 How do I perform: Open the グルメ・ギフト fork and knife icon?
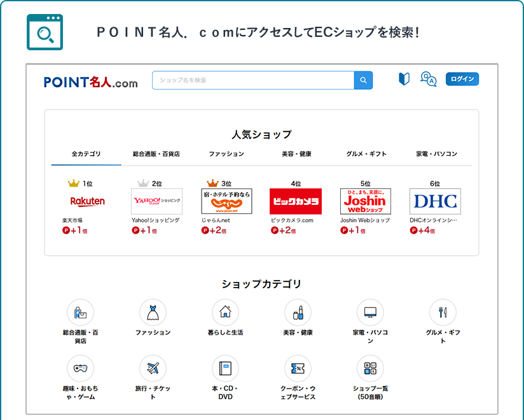[x=443, y=312]
